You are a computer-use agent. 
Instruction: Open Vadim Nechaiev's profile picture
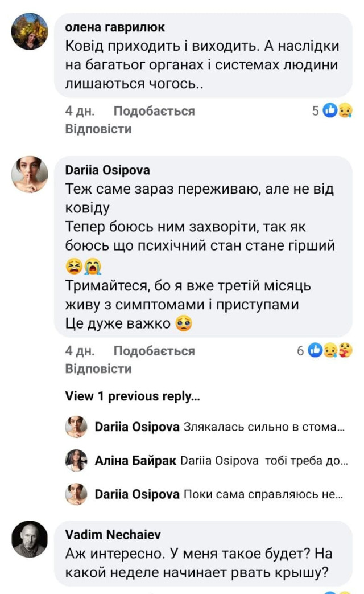tap(30, 539)
